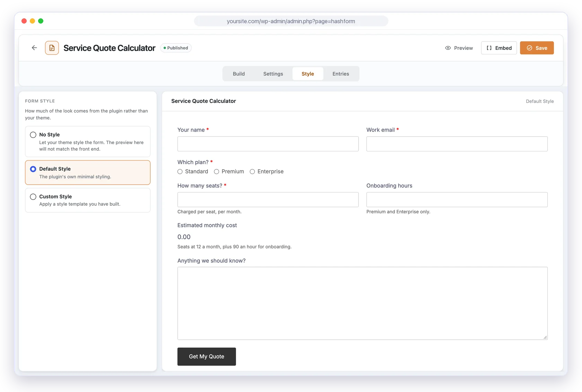
Task: Switch to the Build tab
Action: [239, 74]
